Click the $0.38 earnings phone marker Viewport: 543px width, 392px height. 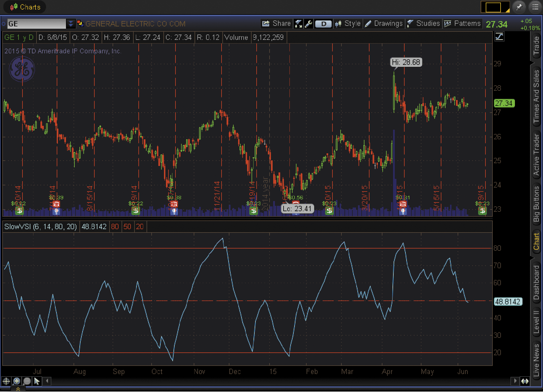tap(174, 204)
